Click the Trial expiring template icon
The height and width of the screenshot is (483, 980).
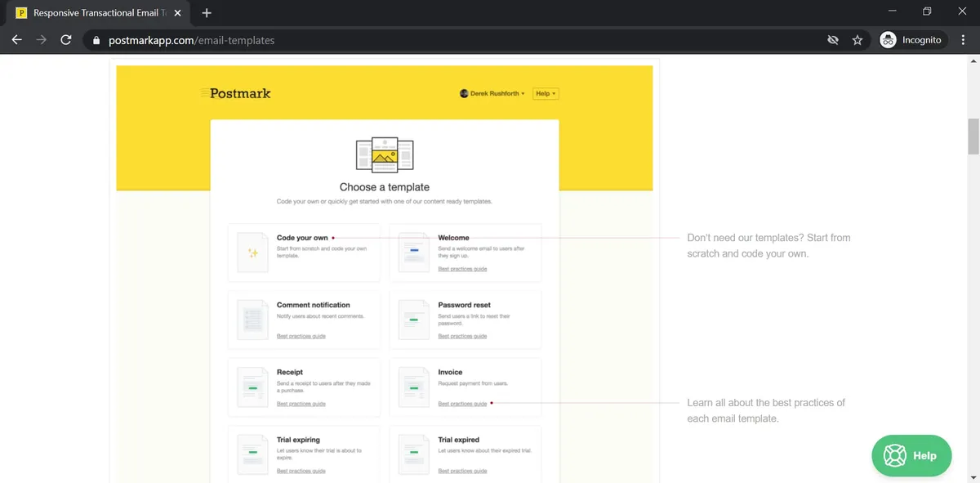(253, 454)
